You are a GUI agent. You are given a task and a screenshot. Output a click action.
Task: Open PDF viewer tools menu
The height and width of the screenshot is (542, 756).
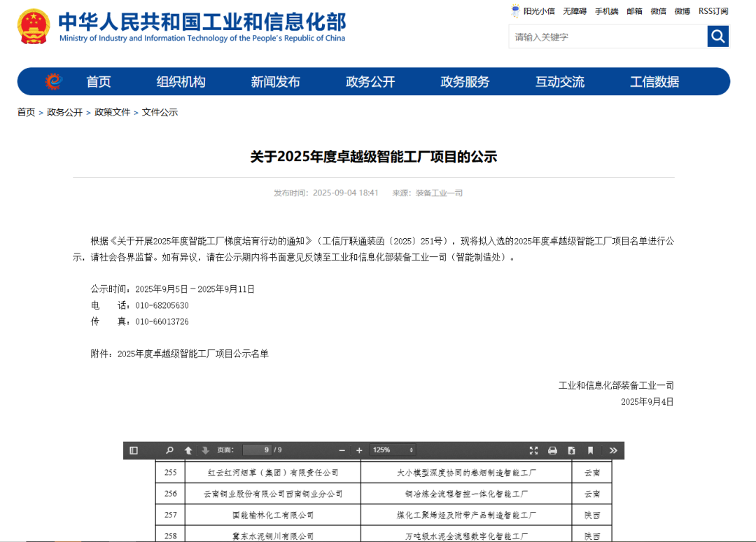(612, 450)
